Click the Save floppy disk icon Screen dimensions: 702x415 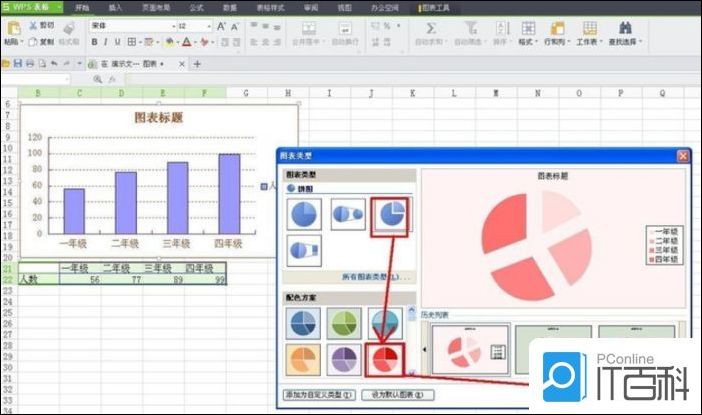[x=17, y=64]
